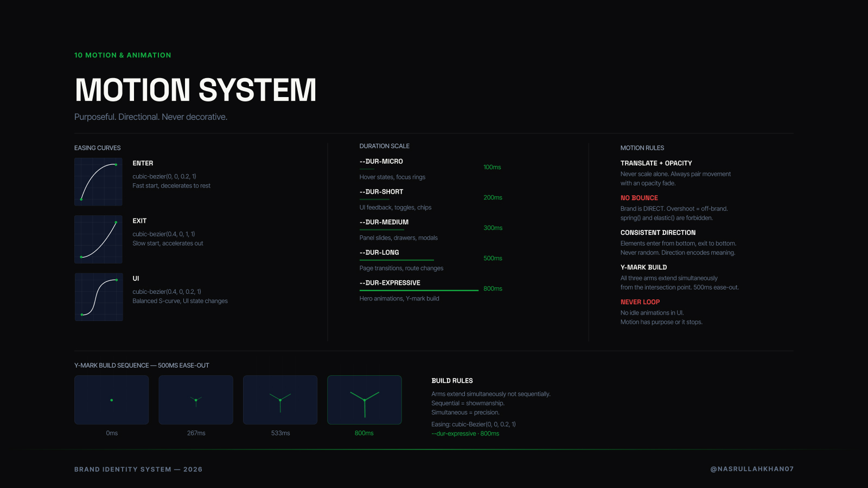The height and width of the screenshot is (488, 868).
Task: Select the 267ms Y-mark build frame
Action: click(x=196, y=400)
